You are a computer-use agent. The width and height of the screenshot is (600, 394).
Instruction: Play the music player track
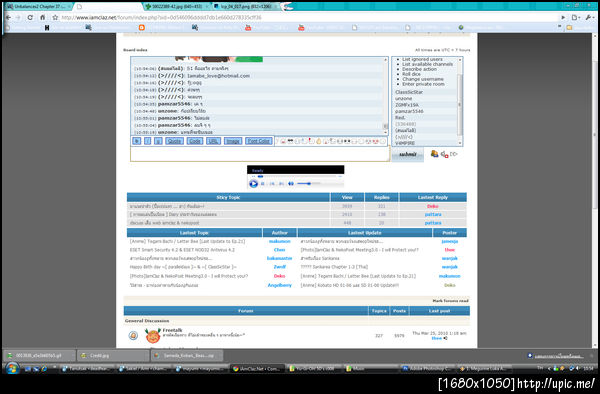pyautogui.click(x=253, y=184)
